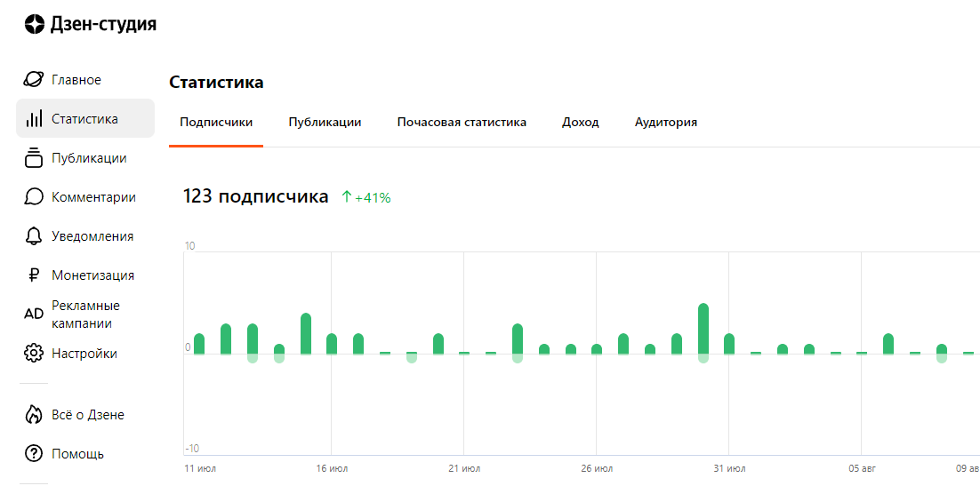Image resolution: width=980 pixels, height=494 pixels.
Task: Open Настройки label in sidebar
Action: pos(84,354)
